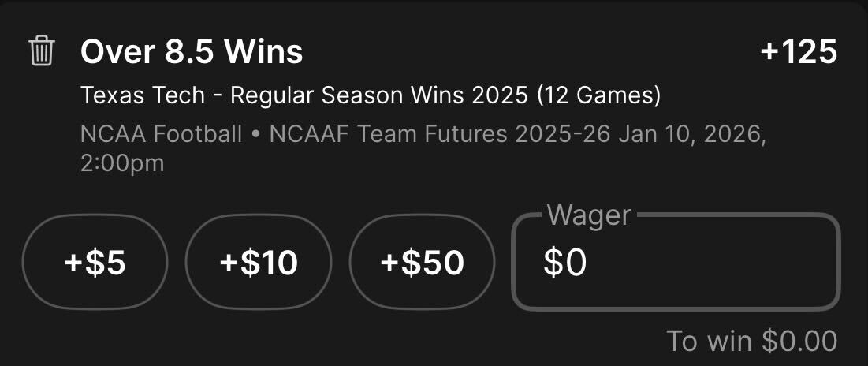The width and height of the screenshot is (868, 366).
Task: Click the Jan 10, 2026 date
Action: point(692,136)
